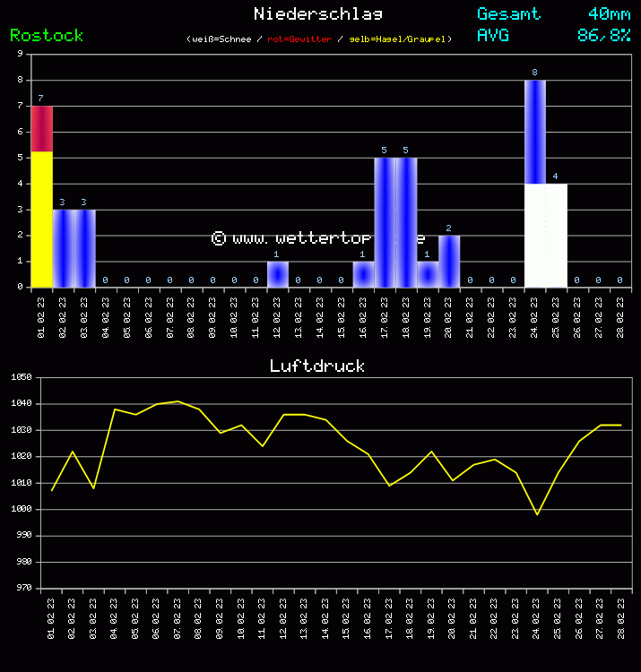
Task: Click the blue precipitation bar for 17.02.23
Action: (x=385, y=222)
